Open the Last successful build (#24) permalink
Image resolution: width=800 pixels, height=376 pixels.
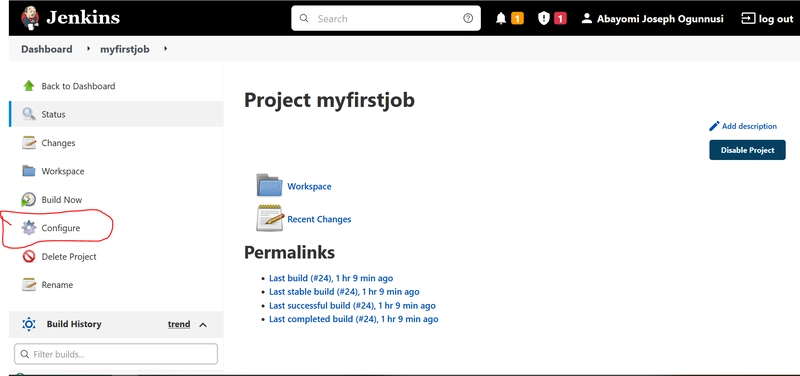[353, 306]
